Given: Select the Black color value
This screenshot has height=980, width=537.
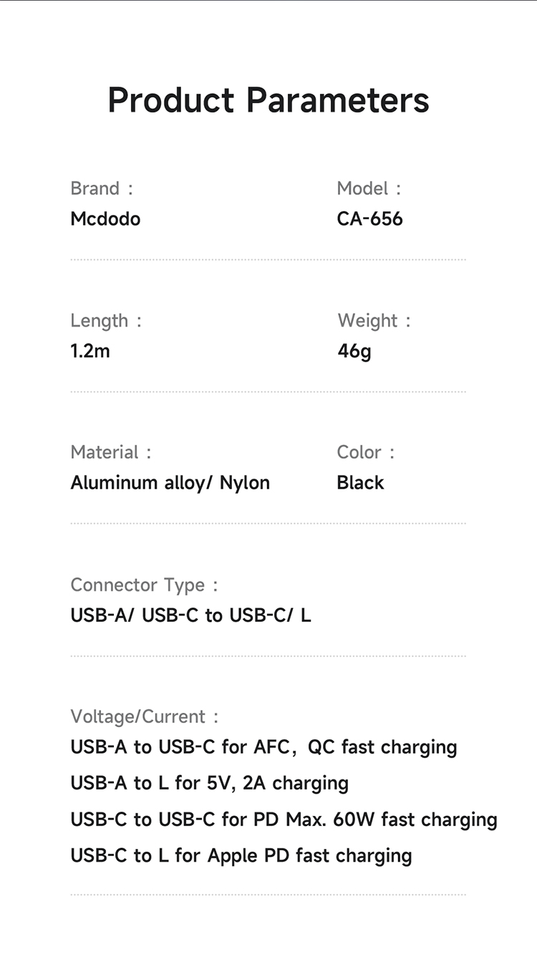Looking at the screenshot, I should click(360, 483).
